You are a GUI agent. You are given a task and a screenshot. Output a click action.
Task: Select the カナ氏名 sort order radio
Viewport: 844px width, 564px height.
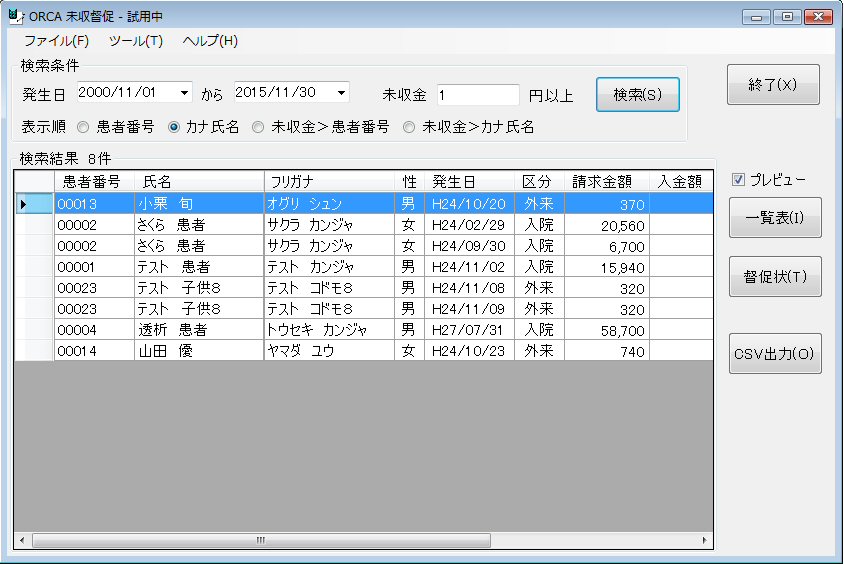(173, 127)
